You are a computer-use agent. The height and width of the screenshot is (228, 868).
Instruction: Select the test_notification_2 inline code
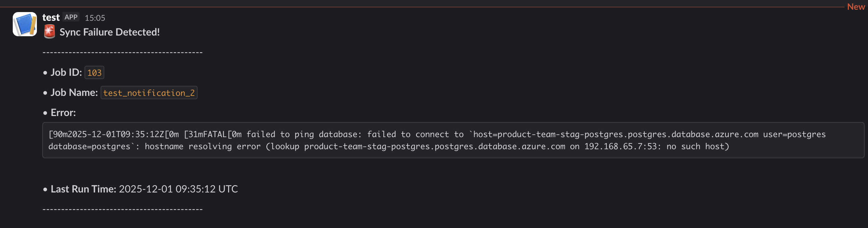point(149,93)
